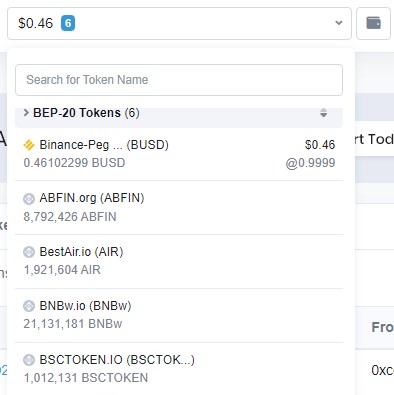Select the 1,012,131 BSCTOKEN balance
394x395 pixels.
pos(86,378)
